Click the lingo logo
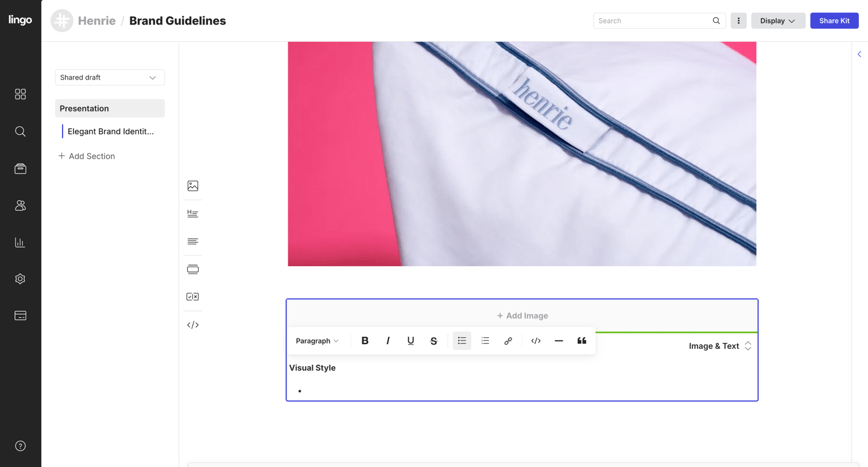This screenshot has width=868, height=467. [20, 20]
